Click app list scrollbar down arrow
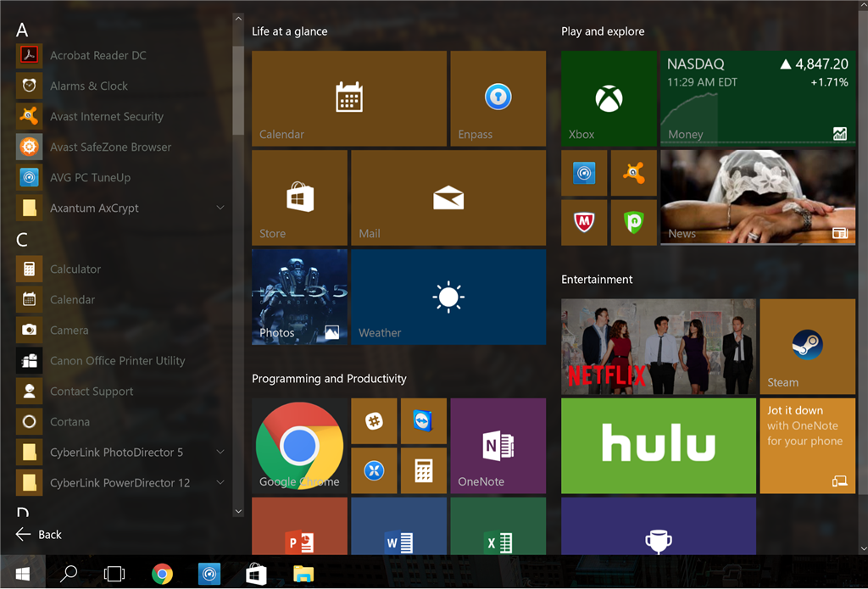Image resolution: width=868 pixels, height=589 pixels. click(238, 511)
